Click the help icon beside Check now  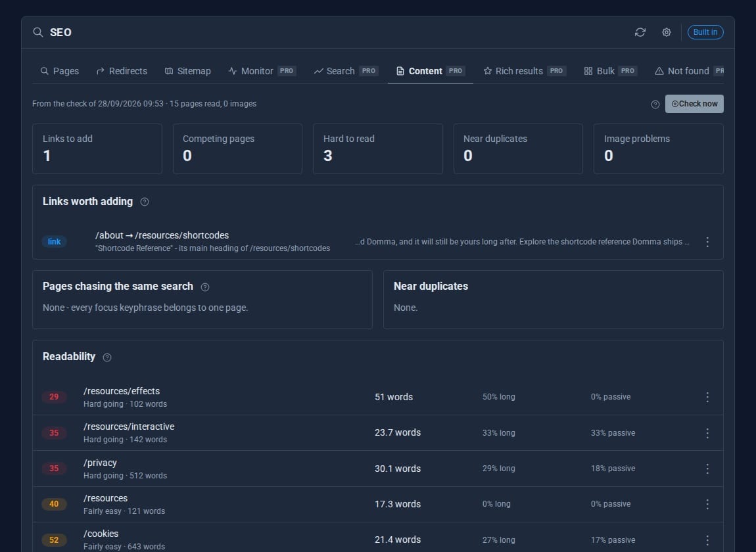pos(655,104)
